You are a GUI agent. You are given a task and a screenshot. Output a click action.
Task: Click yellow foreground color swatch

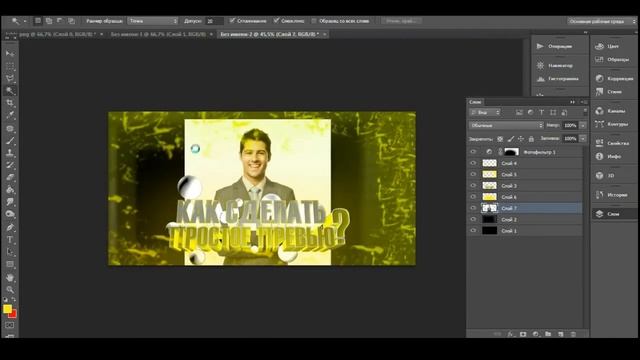click(7, 309)
